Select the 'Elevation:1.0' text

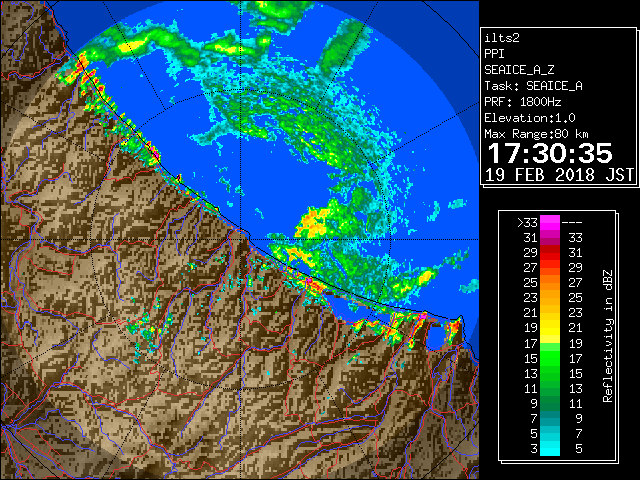coord(530,118)
